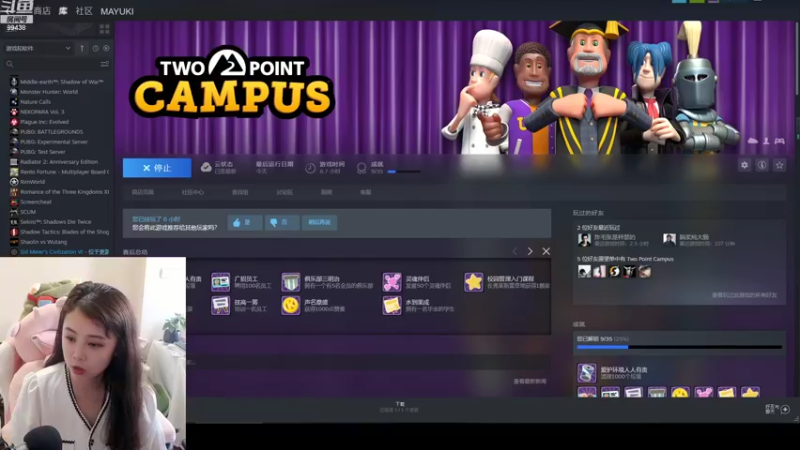Screen dimensions: 800x450
Task: Click the achievements medal icon in header
Action: tap(361, 168)
